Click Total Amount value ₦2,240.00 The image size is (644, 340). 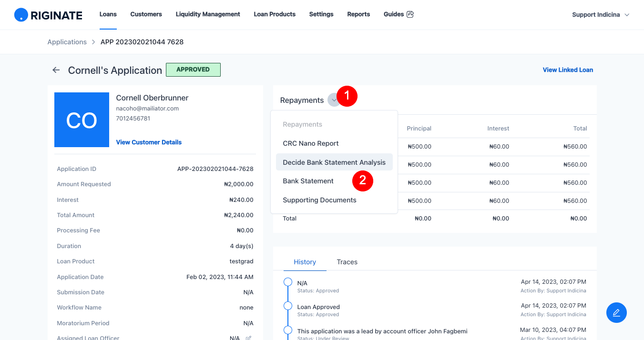tap(238, 215)
